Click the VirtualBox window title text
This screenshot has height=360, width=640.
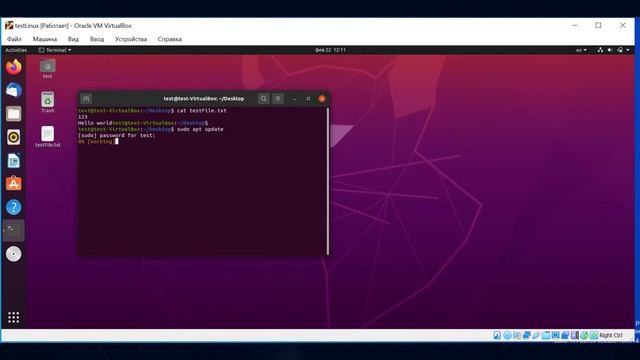coord(73,25)
